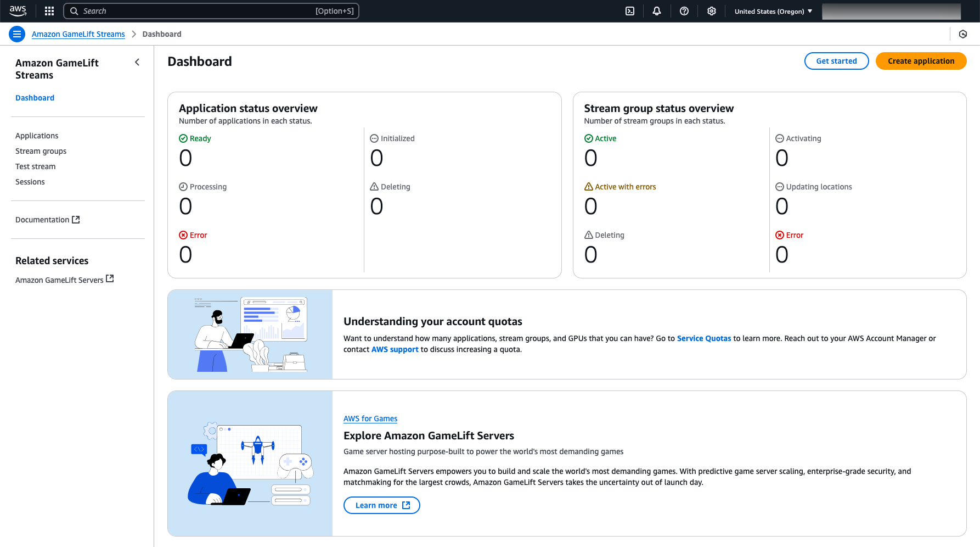
Task: Focus the AWS search field
Action: pos(211,11)
